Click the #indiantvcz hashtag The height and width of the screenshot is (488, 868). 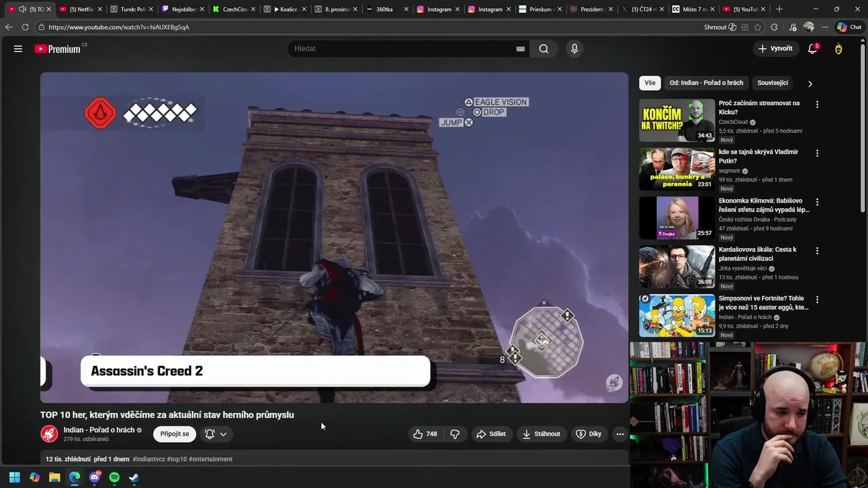tap(149, 459)
